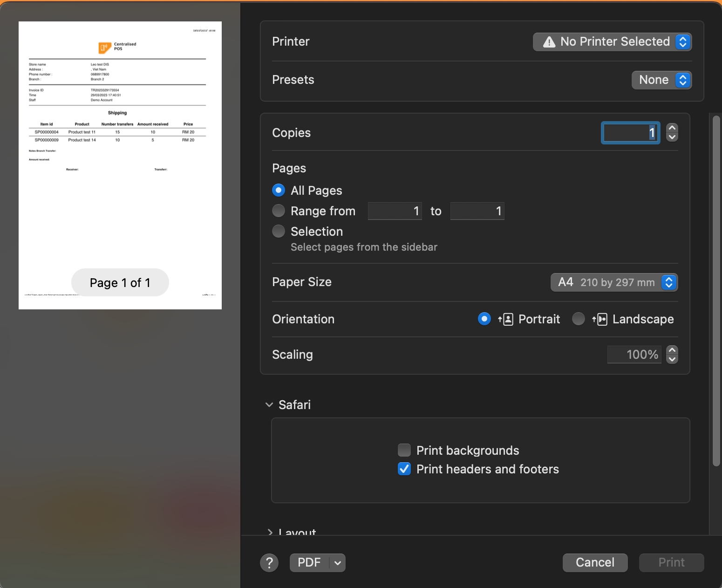
Task: Open the Presets dropdown showing None
Action: 661,80
